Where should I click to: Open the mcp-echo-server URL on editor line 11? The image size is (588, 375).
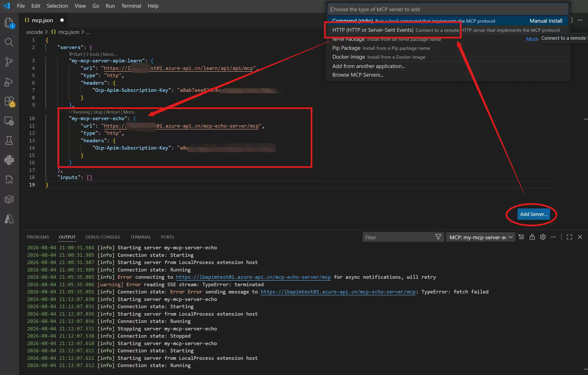181,126
